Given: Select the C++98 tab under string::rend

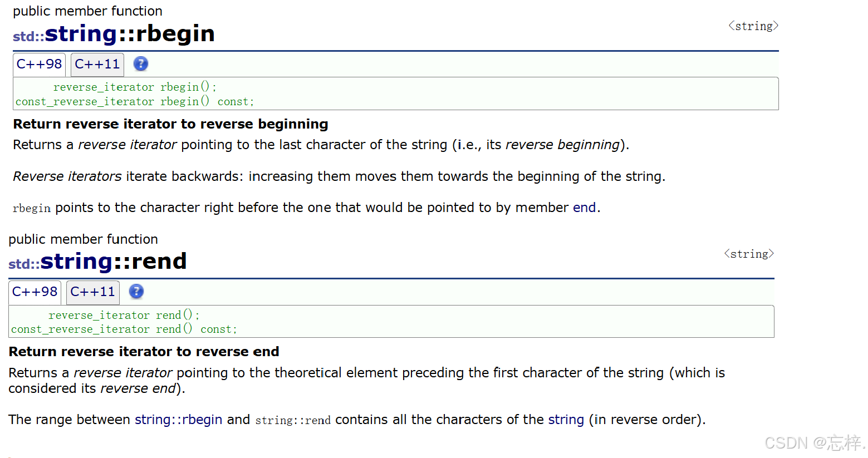Looking at the screenshot, I should tap(35, 292).
